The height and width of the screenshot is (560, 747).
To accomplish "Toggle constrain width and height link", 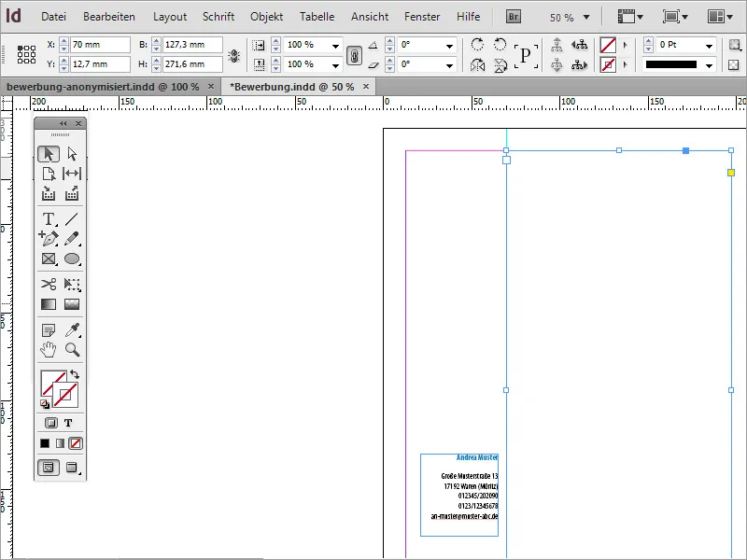I will click(x=233, y=56).
